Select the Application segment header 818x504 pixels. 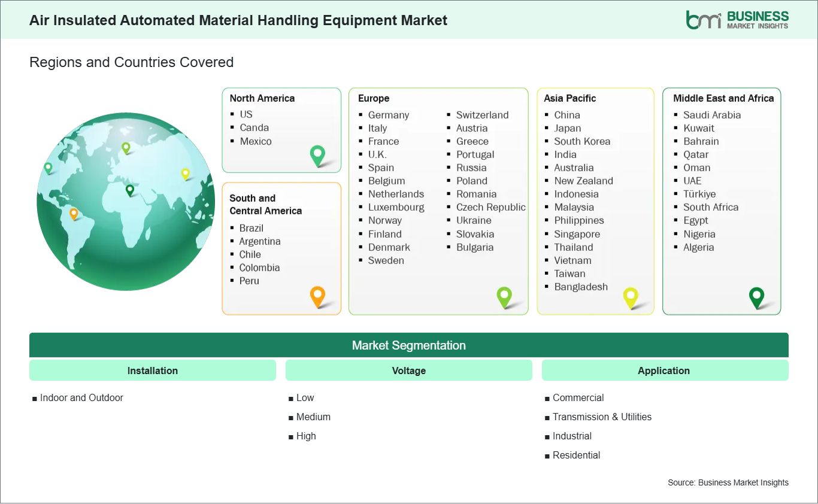click(664, 371)
